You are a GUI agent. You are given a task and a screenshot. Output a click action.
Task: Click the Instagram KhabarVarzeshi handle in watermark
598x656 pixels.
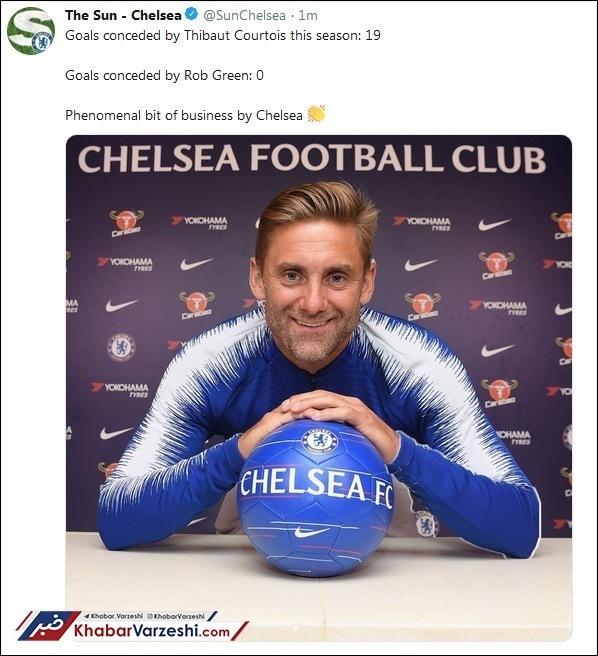176,616
